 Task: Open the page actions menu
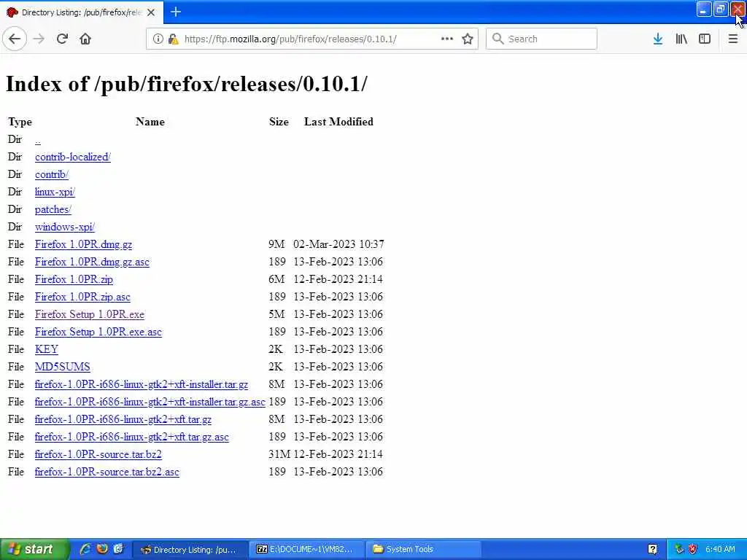447,39
